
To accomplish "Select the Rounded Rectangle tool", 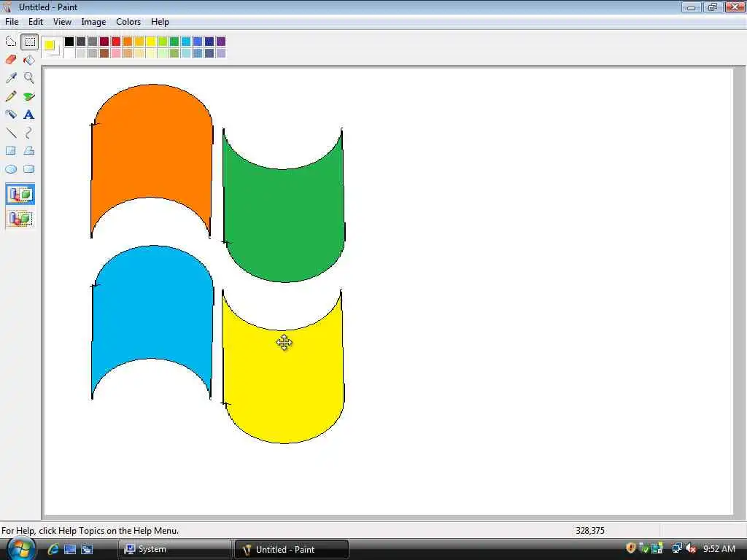I will coord(29,169).
